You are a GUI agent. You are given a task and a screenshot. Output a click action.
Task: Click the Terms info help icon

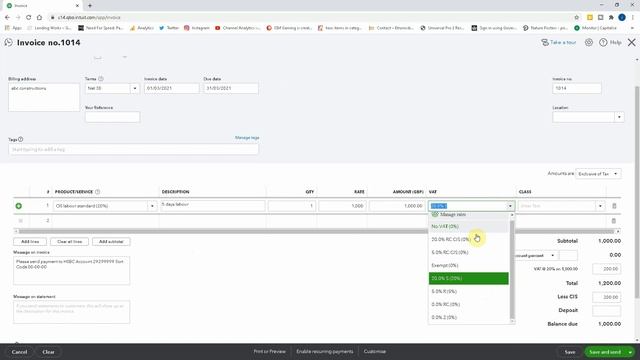click(101, 79)
